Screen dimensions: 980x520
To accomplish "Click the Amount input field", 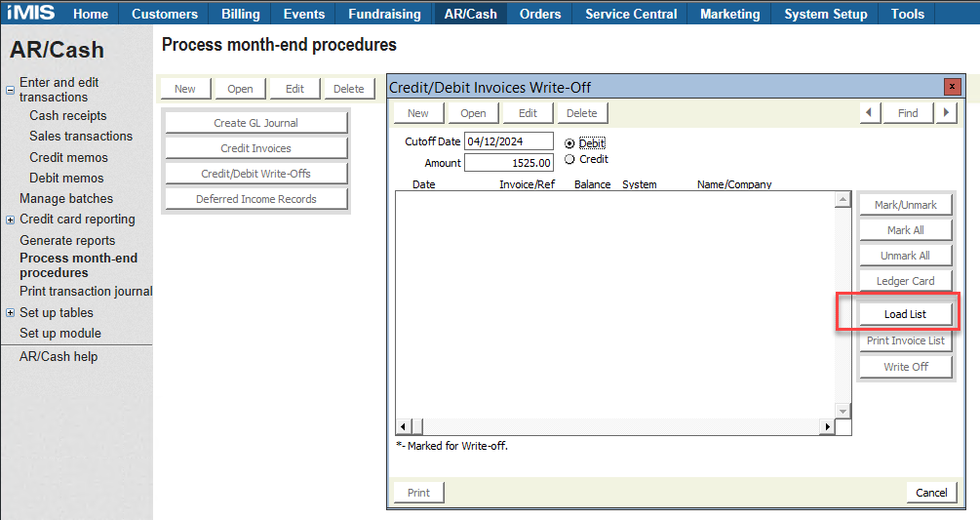I will pyautogui.click(x=508, y=163).
